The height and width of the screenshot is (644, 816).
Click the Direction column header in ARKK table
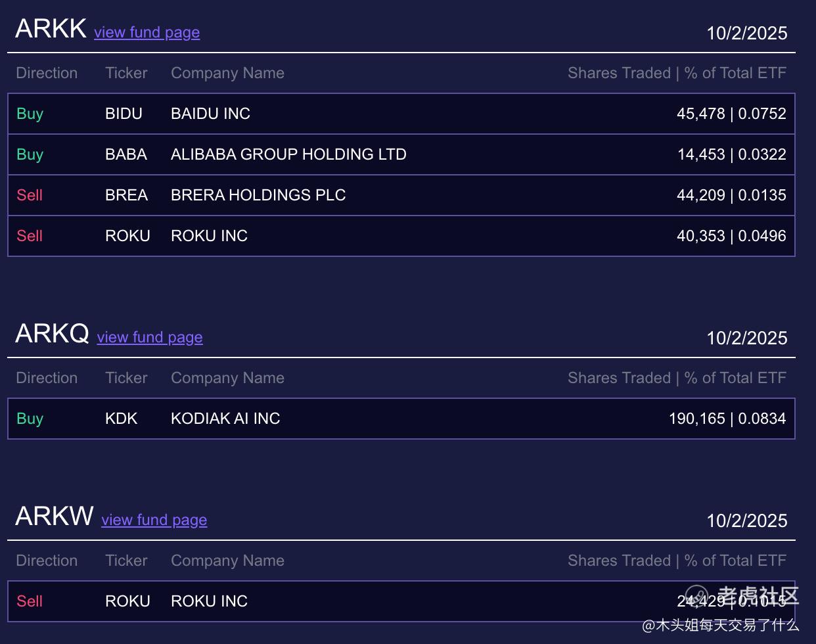coord(47,73)
